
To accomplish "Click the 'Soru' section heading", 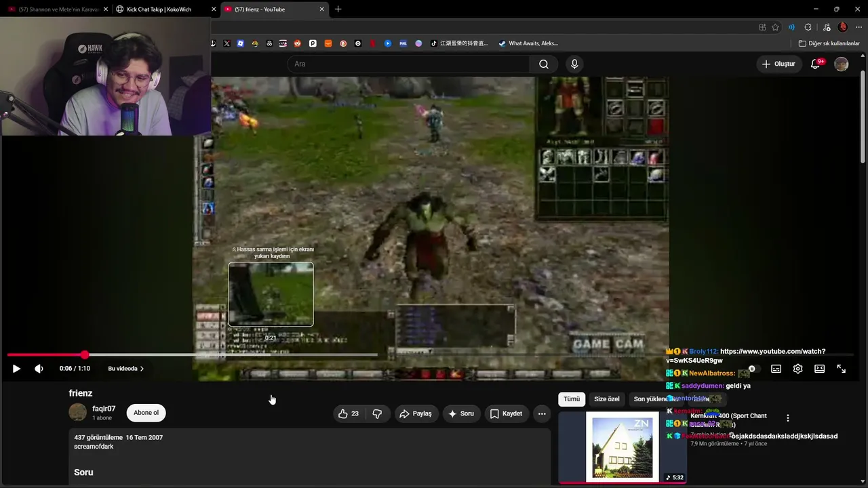I will coord(83,472).
